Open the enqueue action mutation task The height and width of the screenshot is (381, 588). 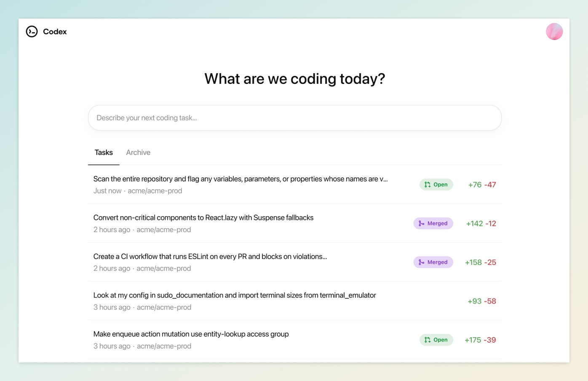[295, 340]
